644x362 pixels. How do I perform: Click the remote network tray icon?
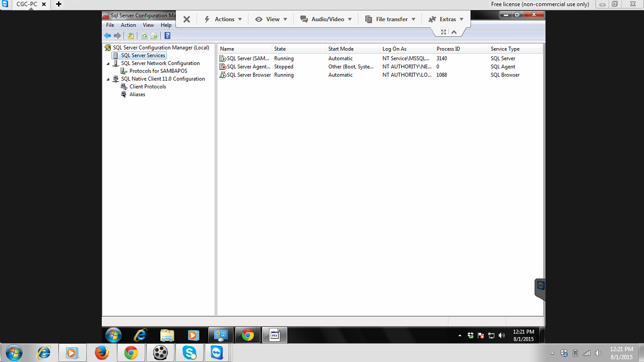(491, 336)
